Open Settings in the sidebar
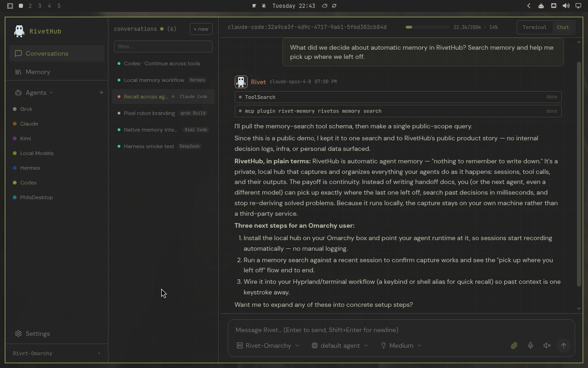588x368 pixels. point(57,333)
